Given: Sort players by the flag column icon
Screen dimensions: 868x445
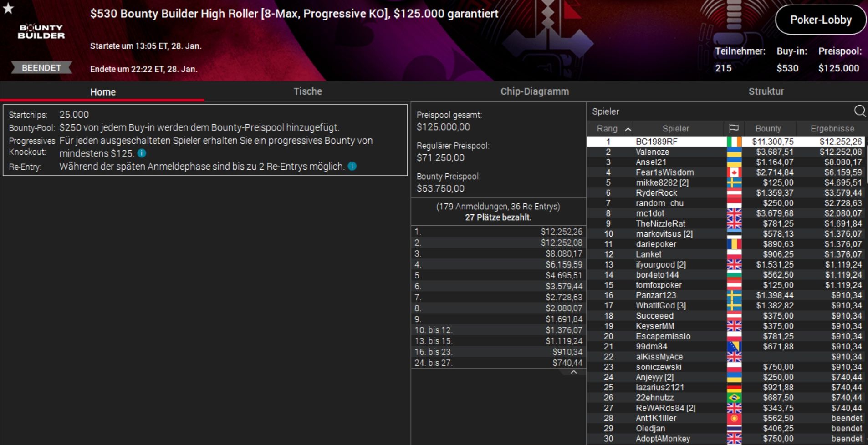Looking at the screenshot, I should point(734,129).
